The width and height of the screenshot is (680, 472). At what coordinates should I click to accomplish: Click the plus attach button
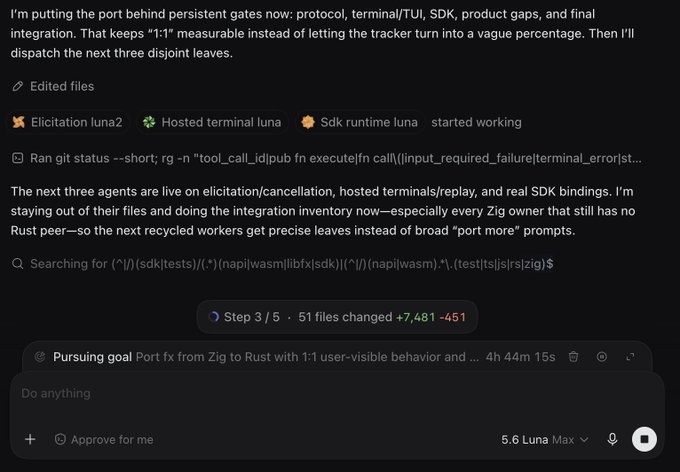click(x=30, y=439)
